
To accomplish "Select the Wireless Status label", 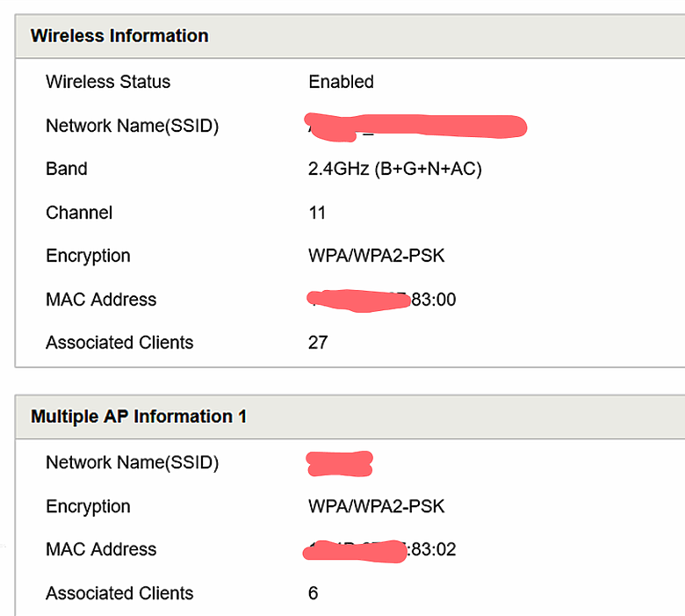I will click(108, 82).
